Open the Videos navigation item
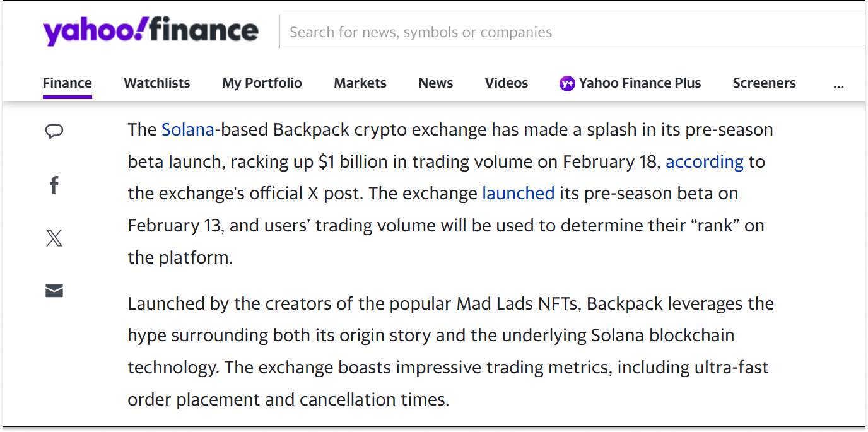Screen dimensions: 868x432 pyautogui.click(x=507, y=83)
